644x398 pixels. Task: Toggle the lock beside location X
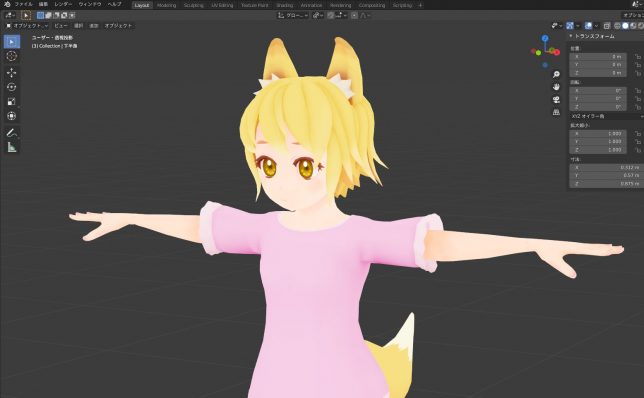(637, 57)
